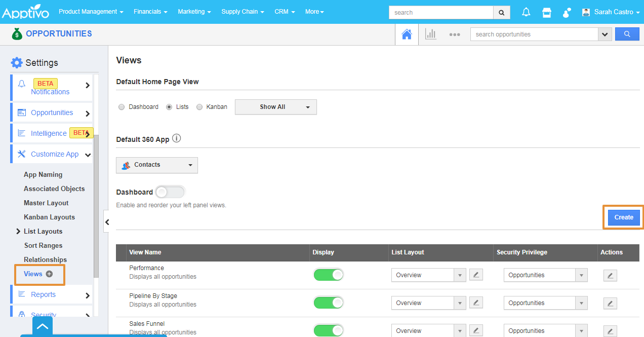This screenshot has height=337, width=644.
Task: Click the edit pencil in Performance row Actions
Action: [x=610, y=275]
